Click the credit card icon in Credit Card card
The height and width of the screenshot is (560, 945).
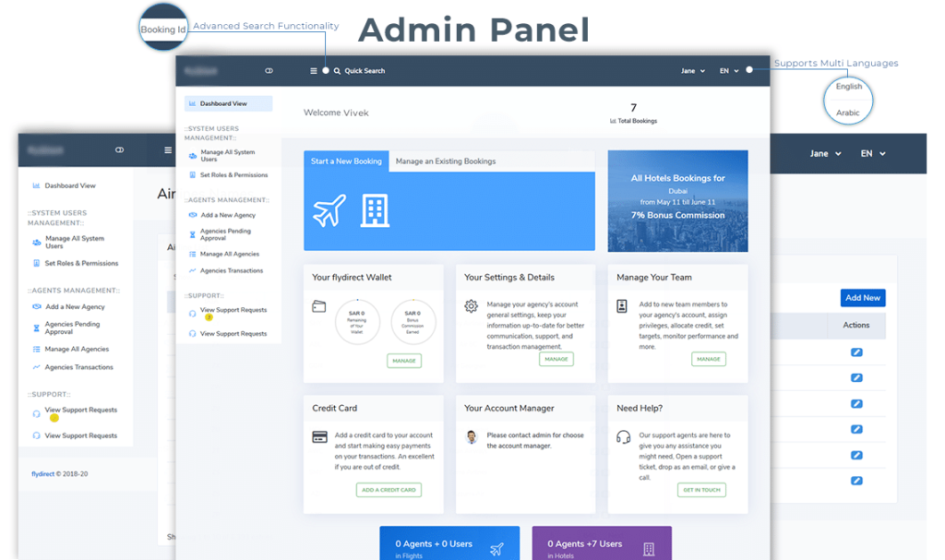(x=319, y=436)
